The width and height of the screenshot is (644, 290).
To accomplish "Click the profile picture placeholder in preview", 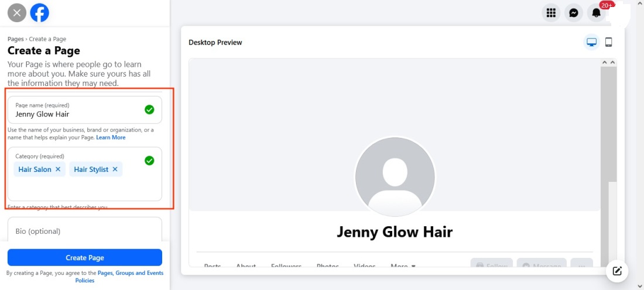I will (x=395, y=177).
